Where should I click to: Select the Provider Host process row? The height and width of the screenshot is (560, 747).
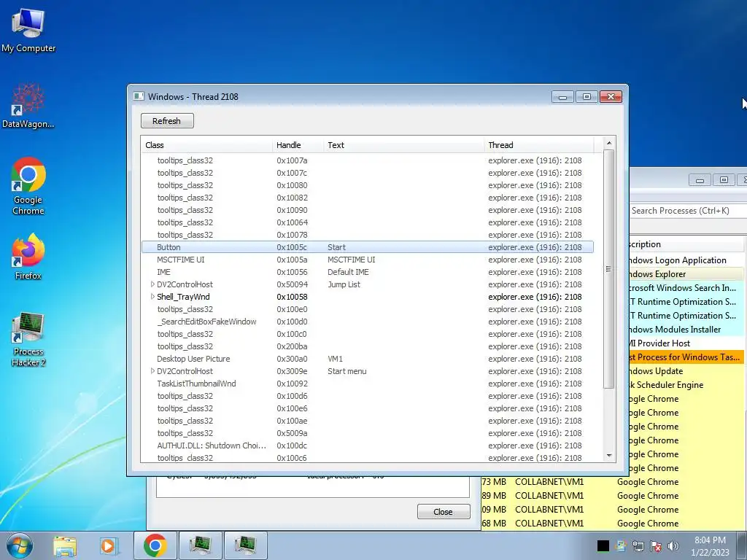click(x=686, y=343)
